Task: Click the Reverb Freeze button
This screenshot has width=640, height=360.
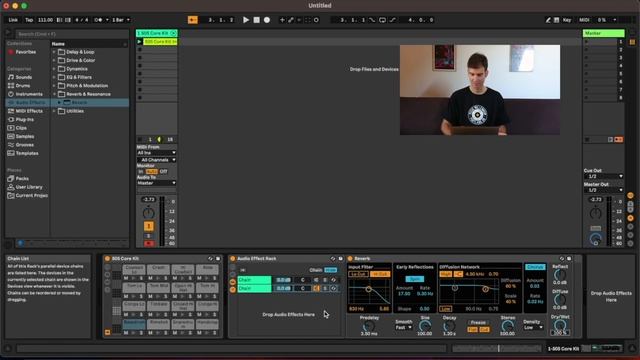Action: tap(478, 322)
